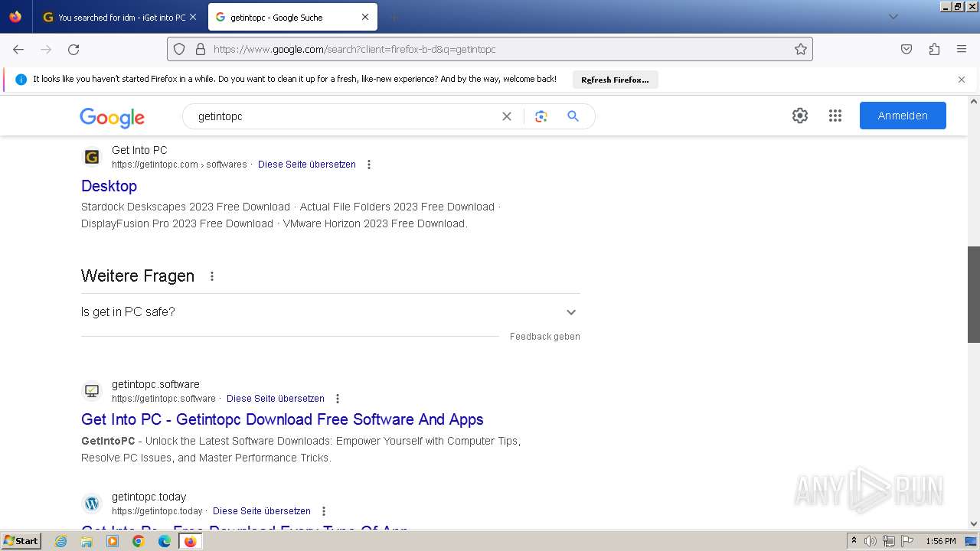Click the Anmelden sign-in button
Viewport: 980px width, 551px height.
pos(903,116)
